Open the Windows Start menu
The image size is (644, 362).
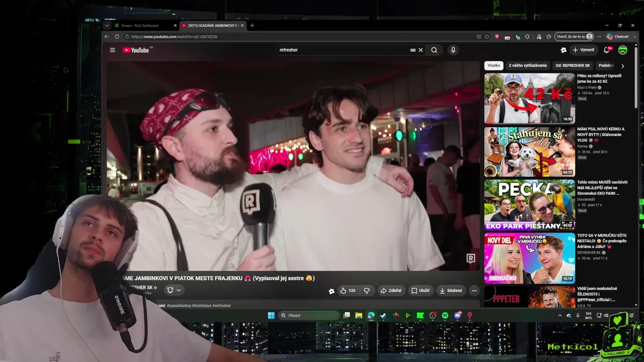(271, 316)
